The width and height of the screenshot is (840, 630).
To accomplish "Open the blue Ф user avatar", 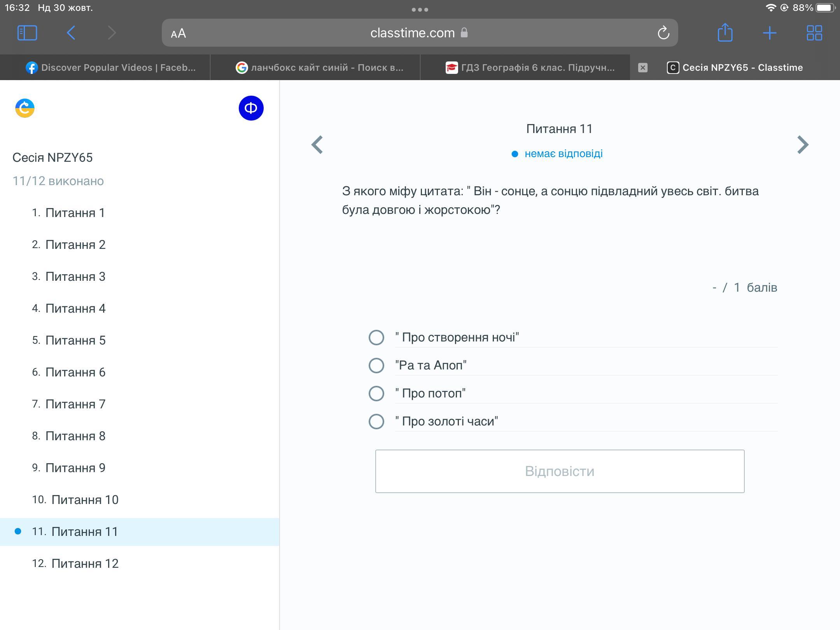I will tap(251, 108).
